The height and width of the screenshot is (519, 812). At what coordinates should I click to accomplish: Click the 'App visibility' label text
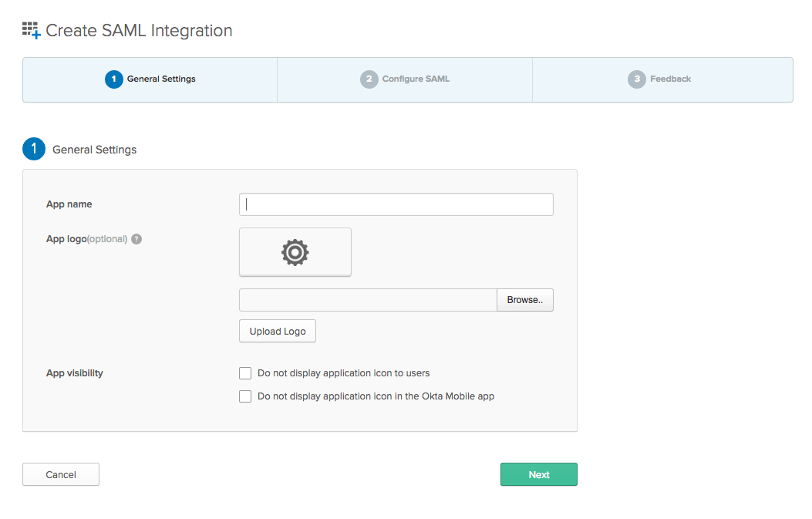coord(75,373)
